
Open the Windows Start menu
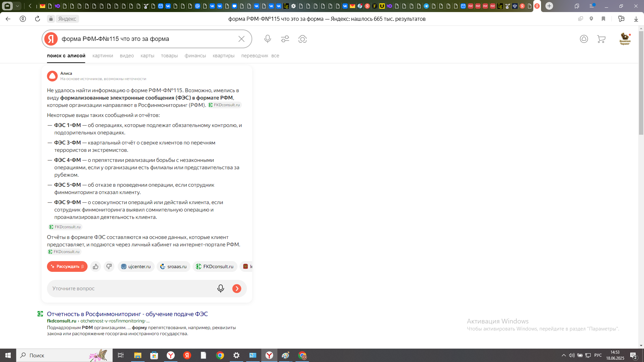(8, 355)
